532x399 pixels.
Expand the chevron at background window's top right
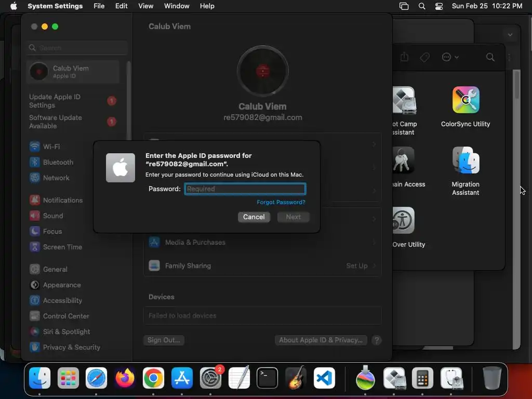click(x=510, y=35)
